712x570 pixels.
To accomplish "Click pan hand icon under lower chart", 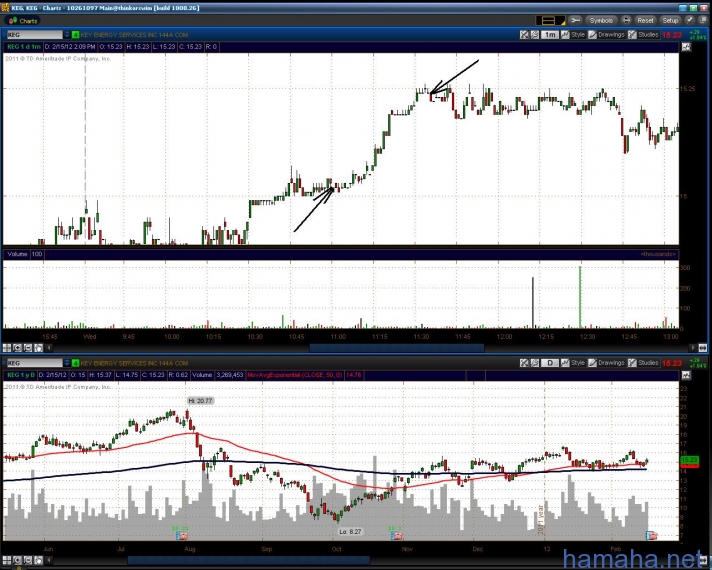I will [38, 560].
